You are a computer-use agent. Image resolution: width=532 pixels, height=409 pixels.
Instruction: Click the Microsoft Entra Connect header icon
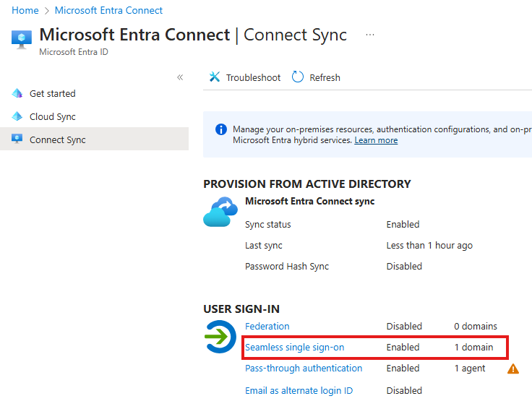22,38
